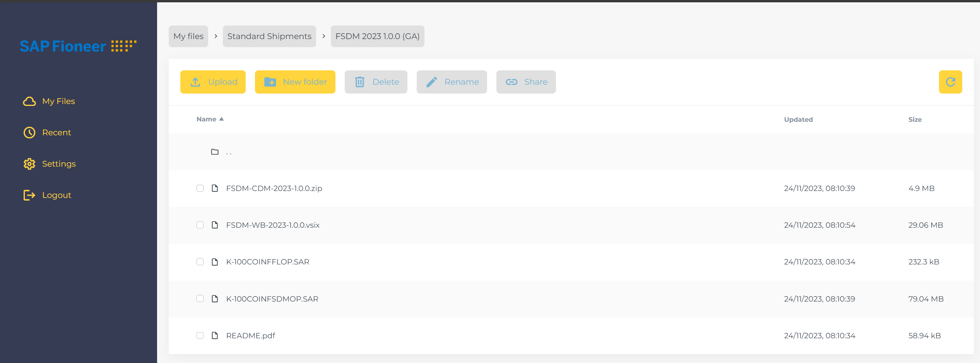Select the README.pdf checkbox
Screen dimensions: 980x363
point(200,336)
